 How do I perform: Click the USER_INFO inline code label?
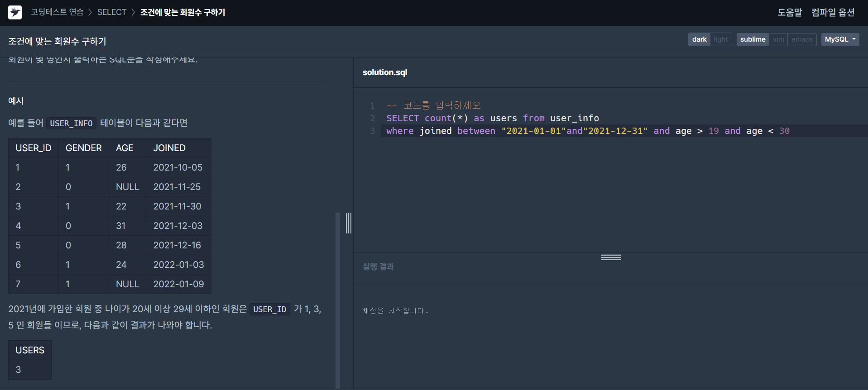point(71,123)
